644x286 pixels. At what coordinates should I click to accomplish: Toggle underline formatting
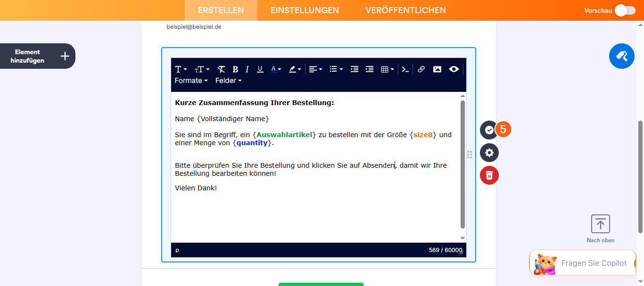point(260,69)
